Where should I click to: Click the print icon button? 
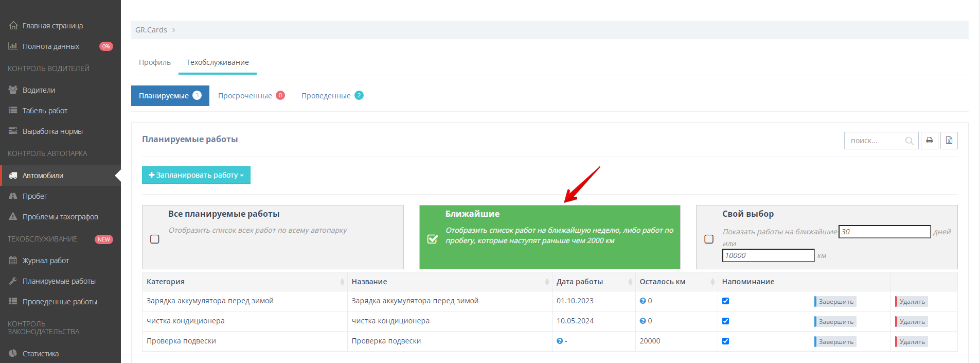tap(929, 141)
